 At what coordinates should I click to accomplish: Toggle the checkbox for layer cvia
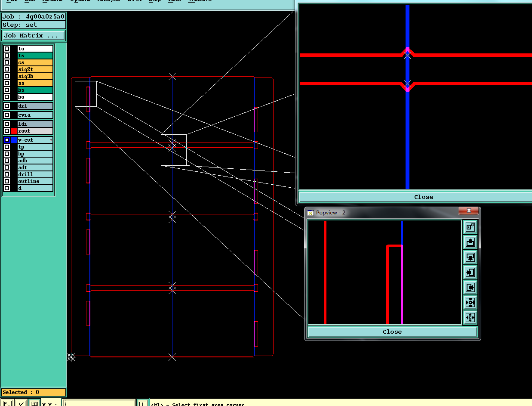click(x=7, y=115)
